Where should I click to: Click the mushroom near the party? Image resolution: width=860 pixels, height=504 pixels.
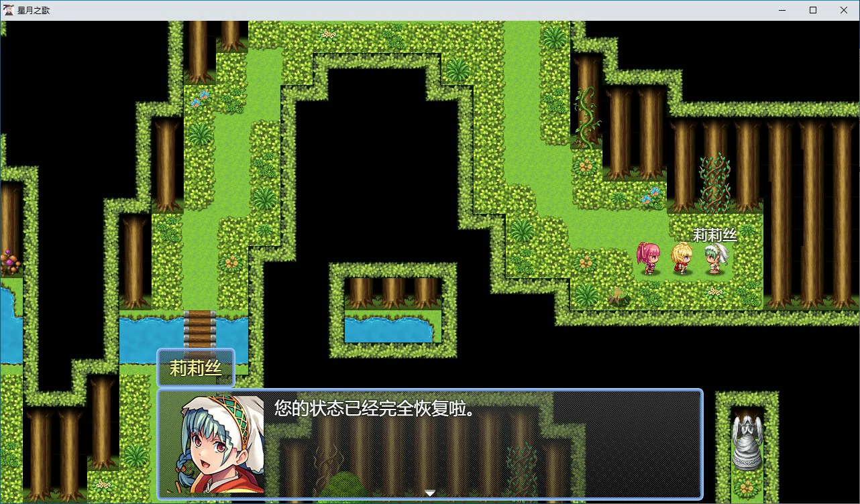coord(617,295)
